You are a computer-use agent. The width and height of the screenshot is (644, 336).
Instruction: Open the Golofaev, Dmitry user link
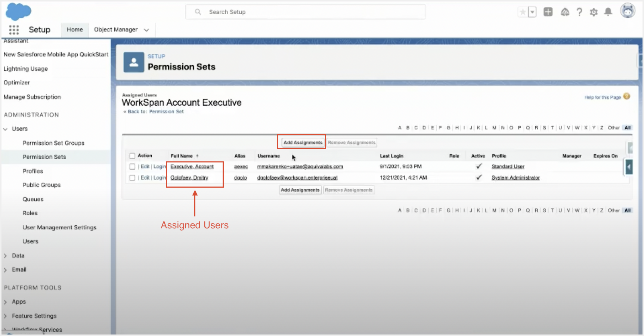[x=189, y=178]
